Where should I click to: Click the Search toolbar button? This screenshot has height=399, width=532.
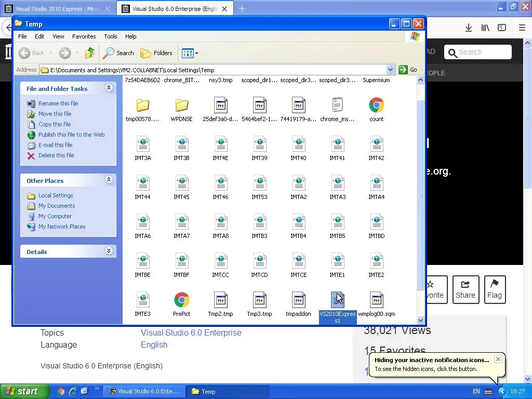(x=118, y=53)
